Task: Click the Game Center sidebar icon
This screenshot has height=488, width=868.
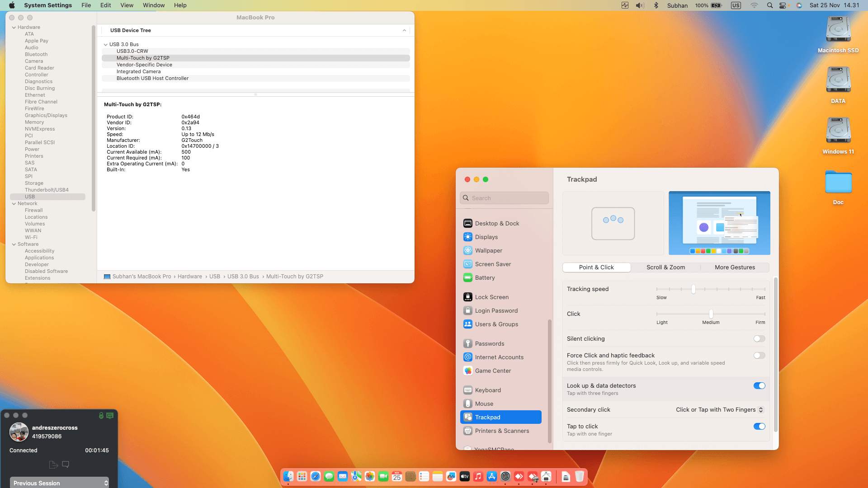Action: (468, 371)
